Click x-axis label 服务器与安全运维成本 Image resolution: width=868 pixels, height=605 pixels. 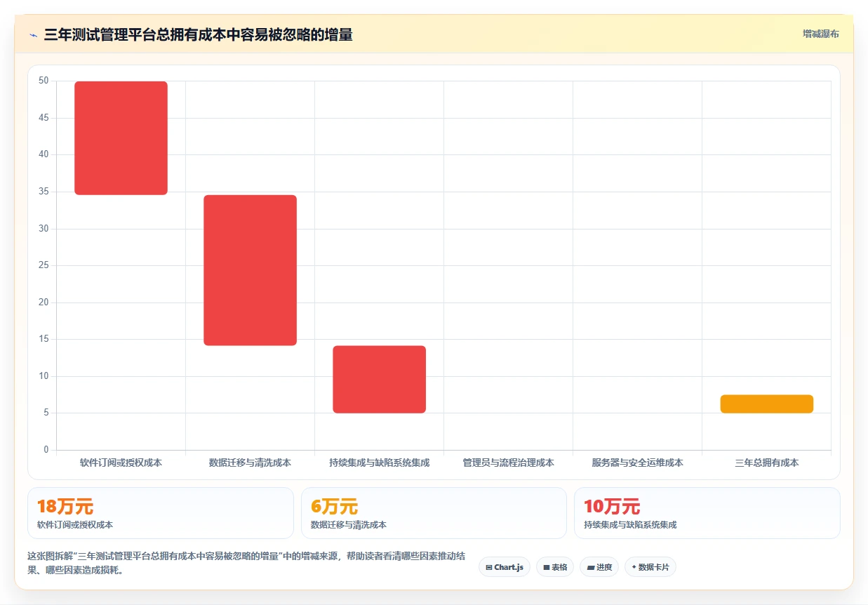(637, 463)
